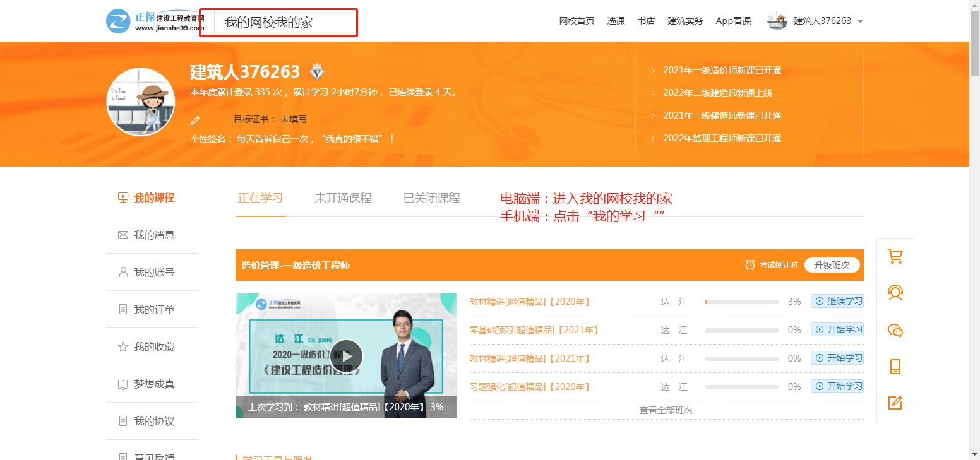
Task: Open the mobile phone app icon
Action: (x=895, y=367)
